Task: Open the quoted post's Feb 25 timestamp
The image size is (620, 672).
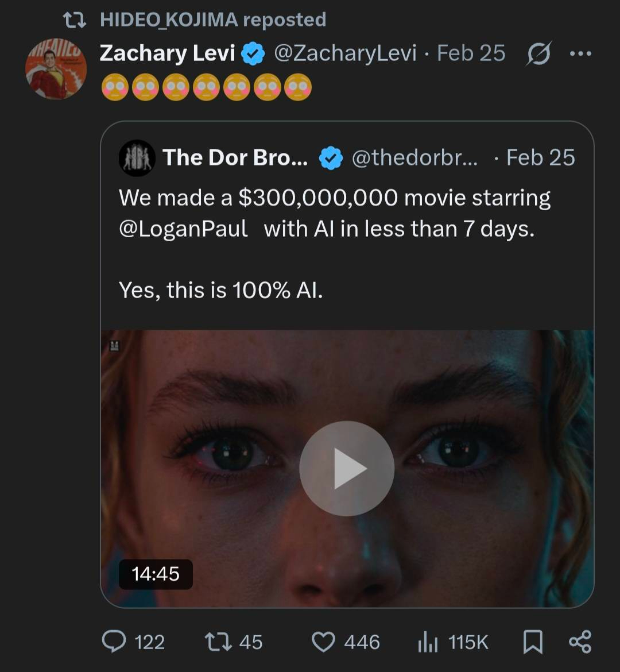Action: [x=540, y=157]
